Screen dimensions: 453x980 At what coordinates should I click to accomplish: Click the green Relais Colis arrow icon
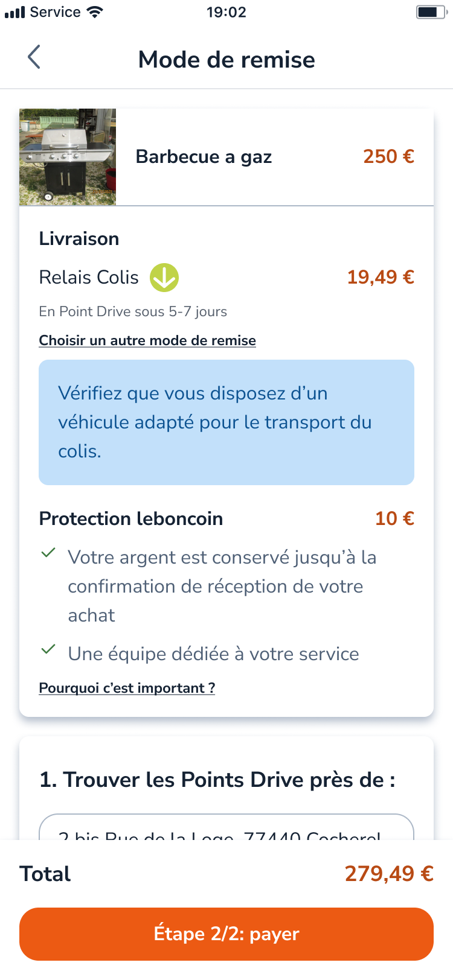pos(164,278)
